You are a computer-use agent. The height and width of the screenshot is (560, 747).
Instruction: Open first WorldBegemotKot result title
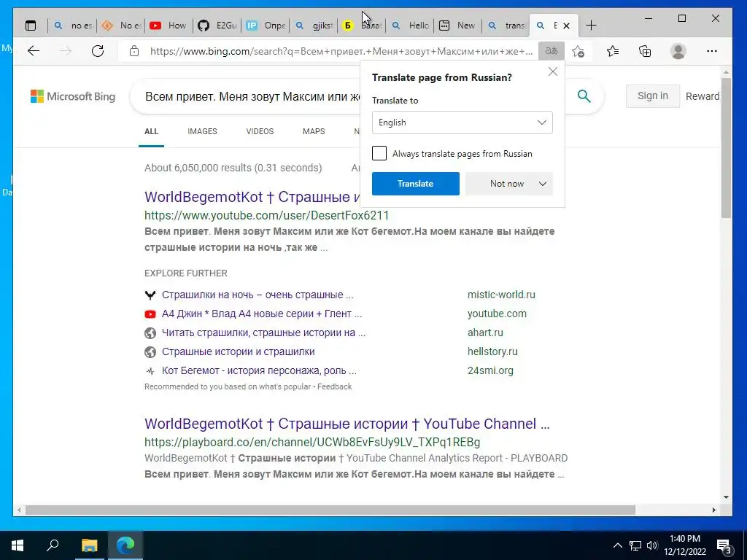click(252, 197)
